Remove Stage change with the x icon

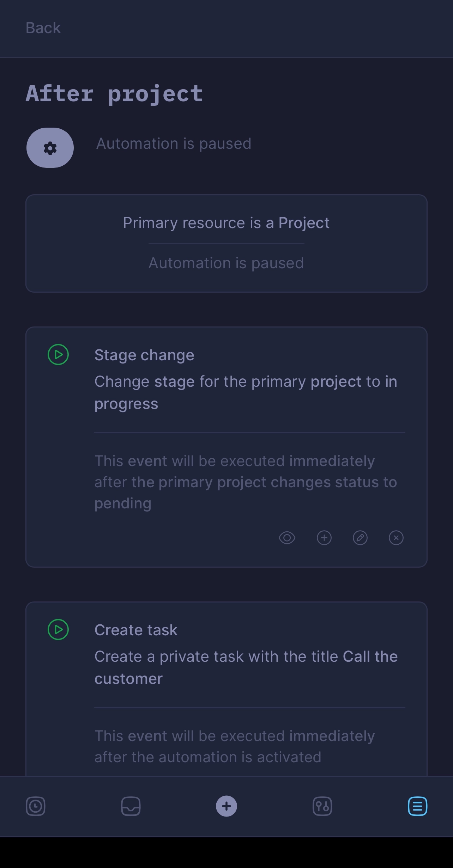pos(396,538)
